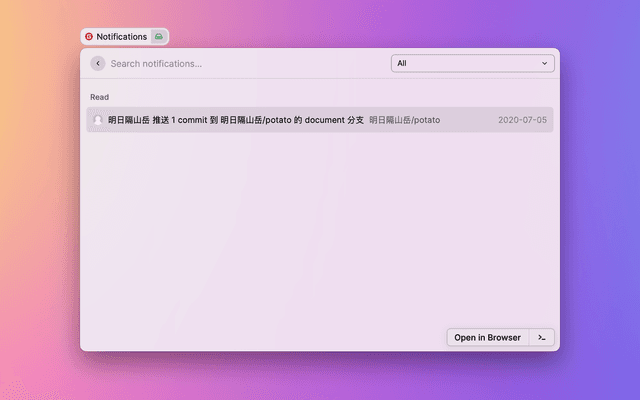Screen dimensions: 640x400
Task: Click the "document 分支" text in notification
Action: click(x=333, y=120)
